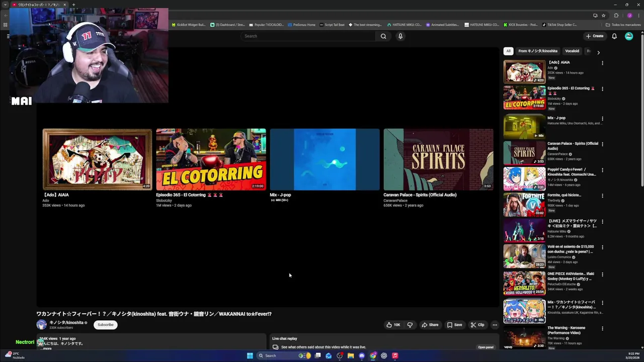The height and width of the screenshot is (362, 644).
Task: Click the Create button
Action: click(594, 36)
